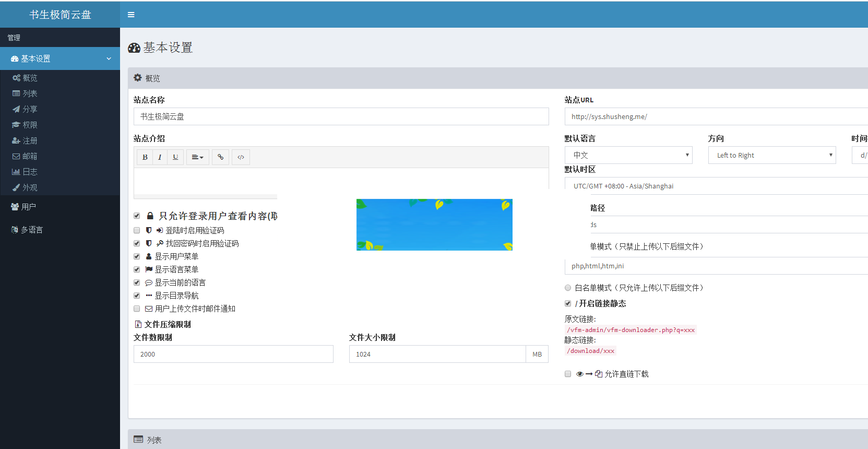This screenshot has height=449, width=868.
Task: Insert link using the link icon
Action: click(221, 157)
